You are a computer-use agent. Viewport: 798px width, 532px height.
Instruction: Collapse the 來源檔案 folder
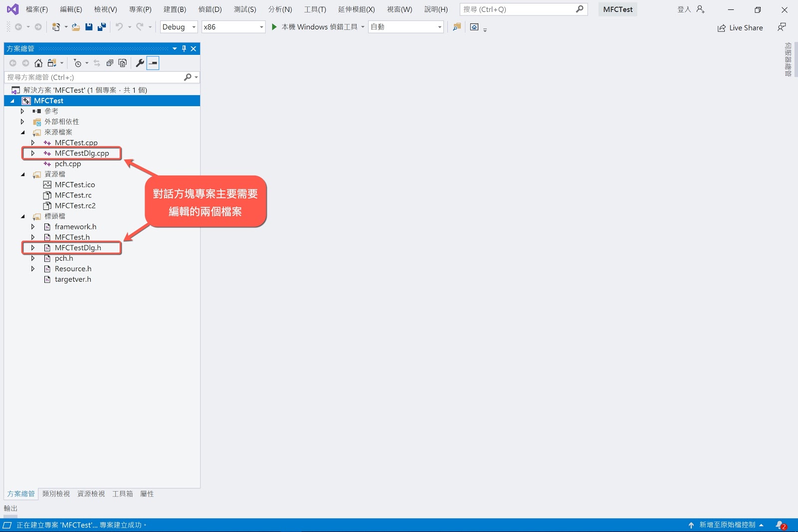(x=22, y=132)
